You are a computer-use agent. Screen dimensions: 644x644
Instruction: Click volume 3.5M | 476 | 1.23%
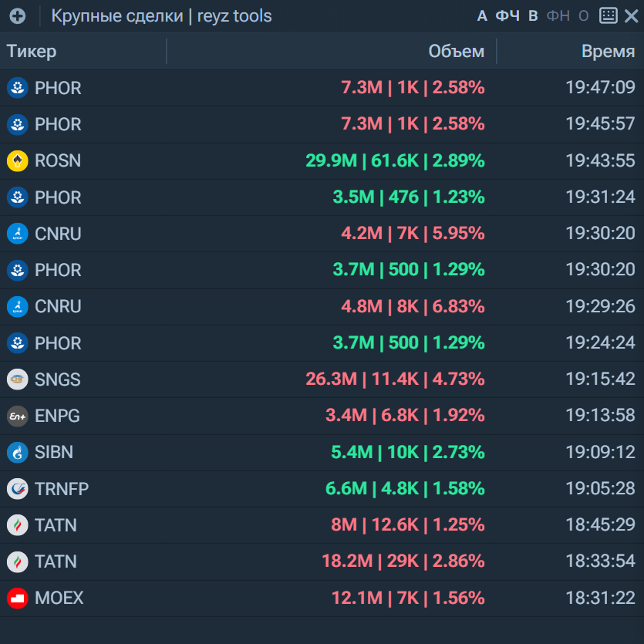(x=409, y=197)
